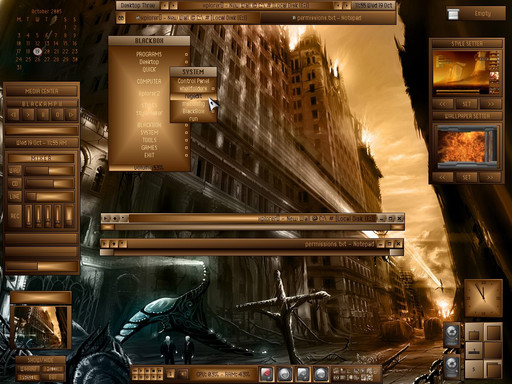Screen dimensions: 512x384
Task: Click the analog clock widget
Action: [483, 298]
